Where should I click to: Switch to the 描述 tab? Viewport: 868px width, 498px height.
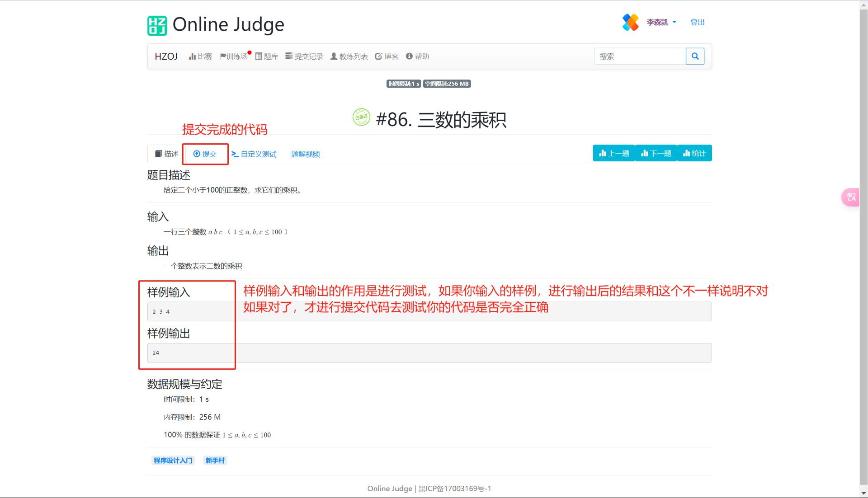point(166,154)
